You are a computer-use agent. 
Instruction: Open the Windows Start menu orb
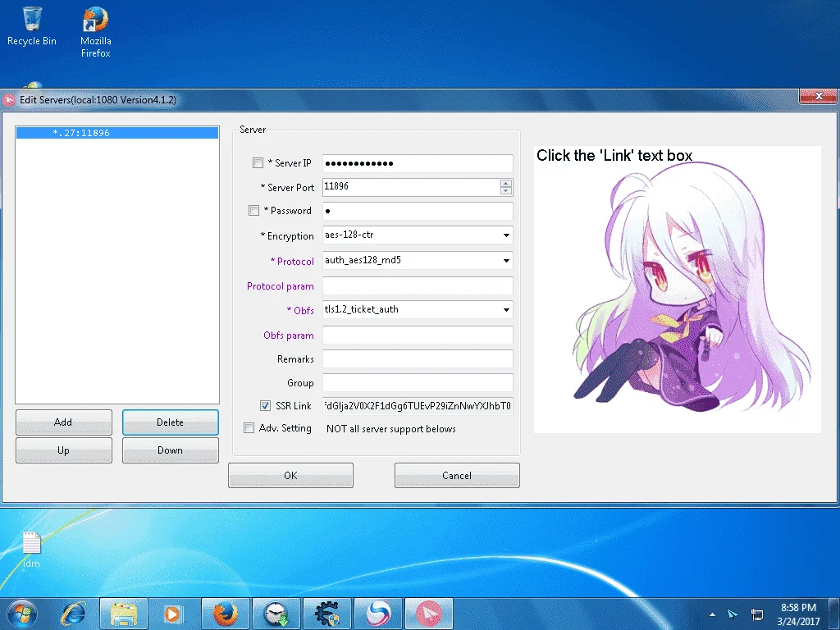[x=21, y=614]
